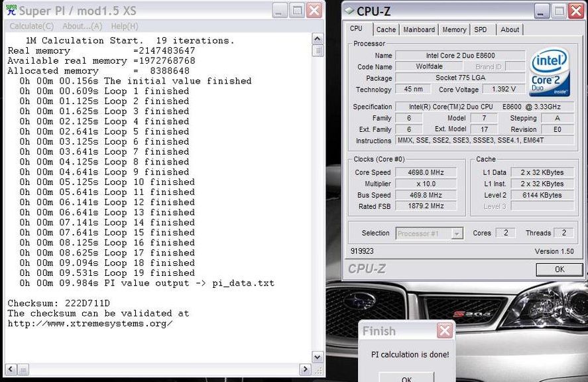Click the Technology value '45 nm'

coord(413,90)
